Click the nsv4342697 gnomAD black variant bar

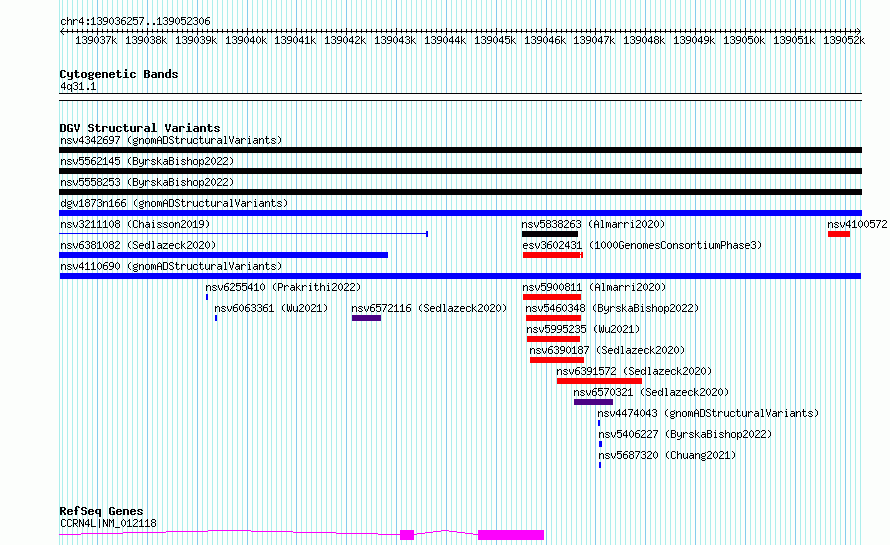click(460, 150)
